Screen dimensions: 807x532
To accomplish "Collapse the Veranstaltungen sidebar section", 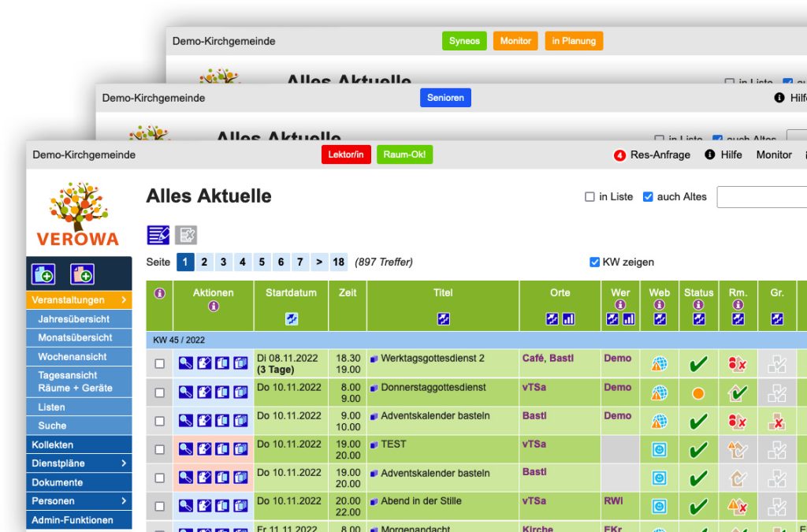I will [x=79, y=300].
